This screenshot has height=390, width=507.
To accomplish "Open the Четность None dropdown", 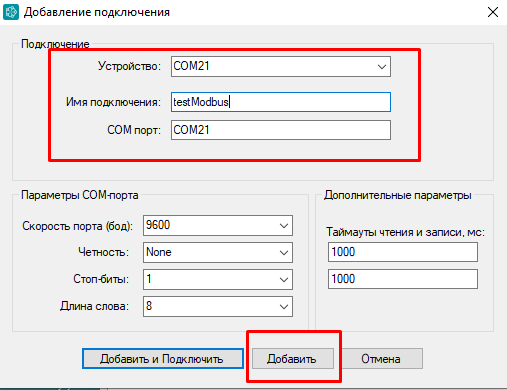I will point(218,253).
